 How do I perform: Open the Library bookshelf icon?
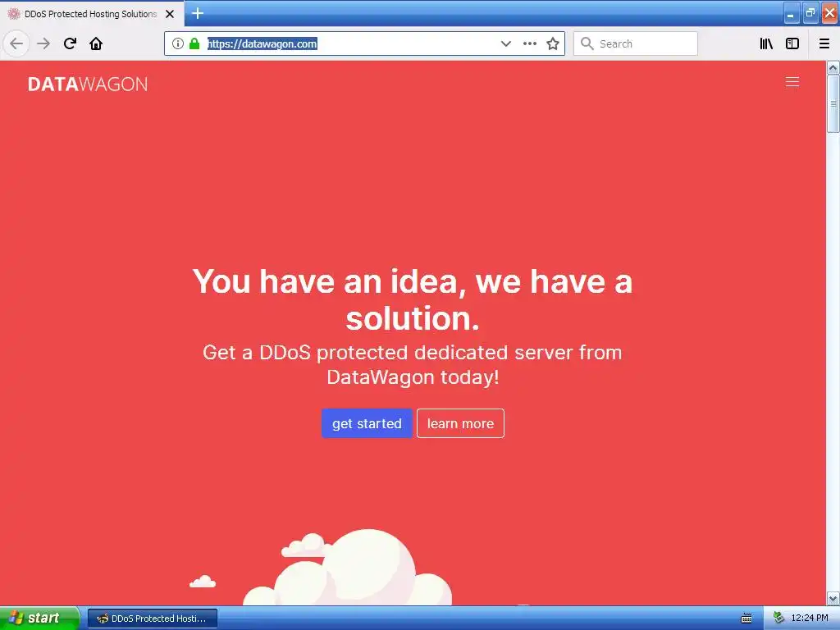click(766, 43)
